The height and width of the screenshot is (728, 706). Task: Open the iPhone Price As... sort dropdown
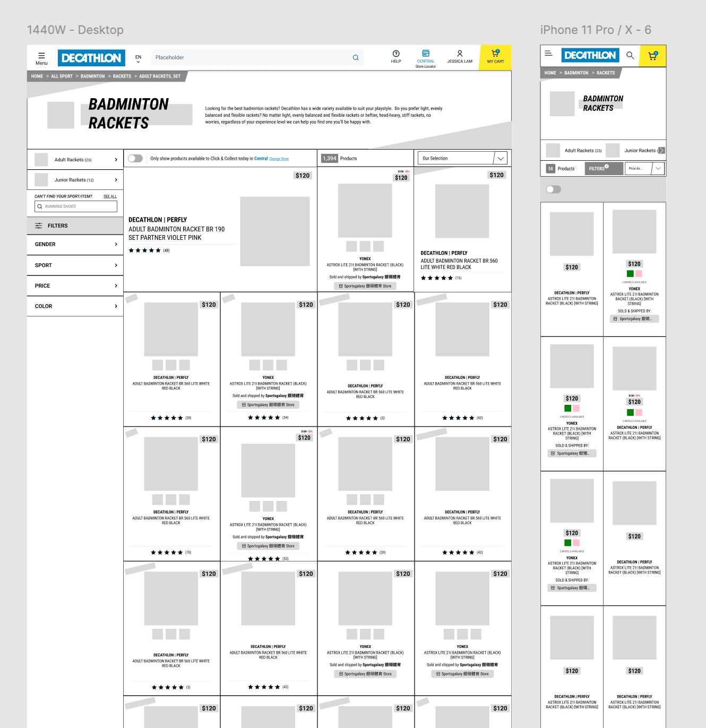644,169
